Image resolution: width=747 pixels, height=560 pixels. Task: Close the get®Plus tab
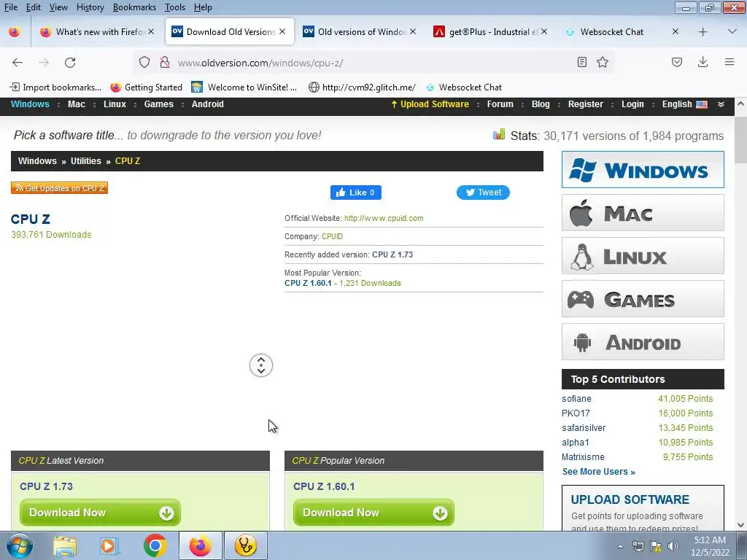click(x=544, y=31)
